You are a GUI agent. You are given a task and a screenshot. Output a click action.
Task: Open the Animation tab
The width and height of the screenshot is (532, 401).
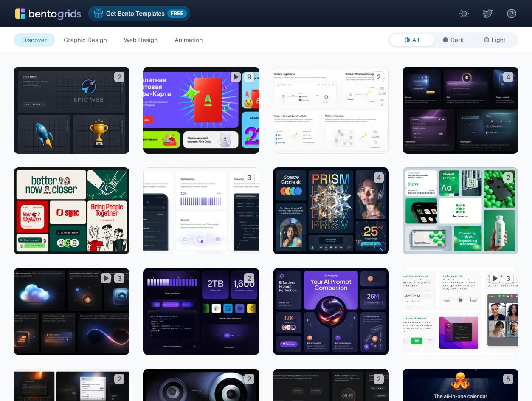tap(189, 40)
